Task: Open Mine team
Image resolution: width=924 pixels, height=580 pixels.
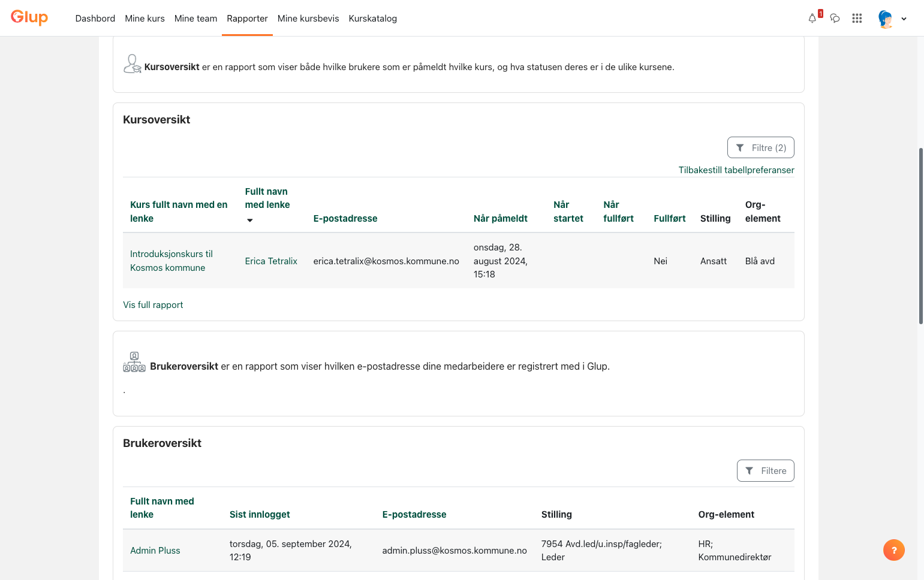Action: [195, 18]
